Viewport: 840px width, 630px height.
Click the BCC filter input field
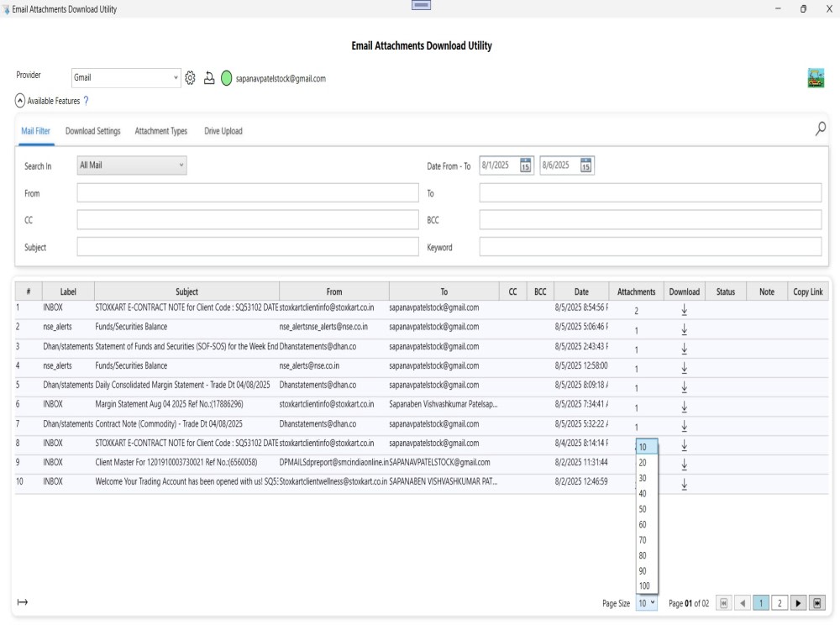tap(650, 219)
